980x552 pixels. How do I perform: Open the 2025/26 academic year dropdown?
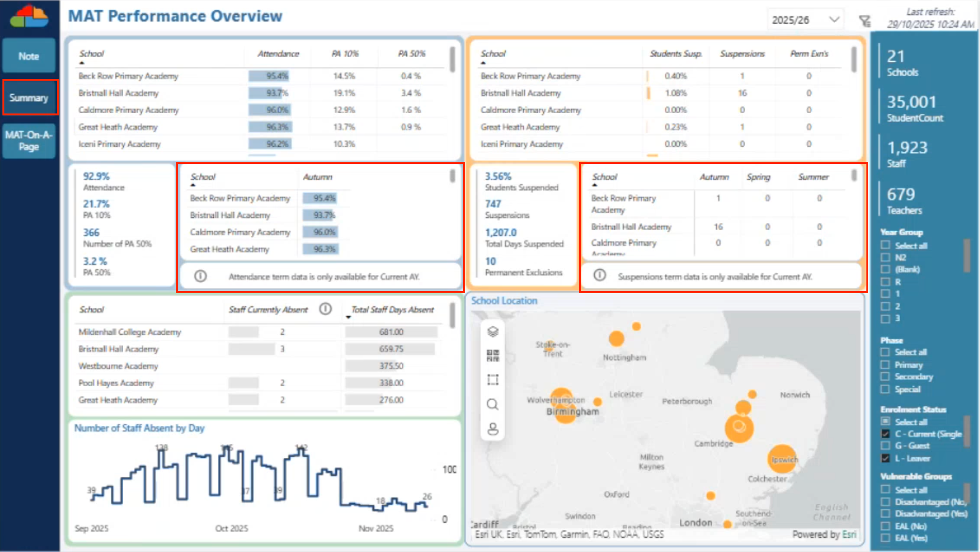(x=805, y=19)
